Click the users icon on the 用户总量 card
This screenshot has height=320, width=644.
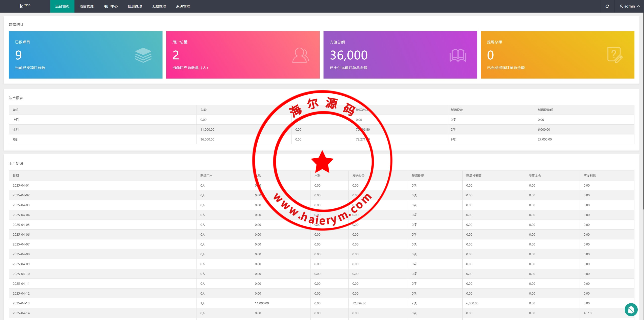pos(300,55)
